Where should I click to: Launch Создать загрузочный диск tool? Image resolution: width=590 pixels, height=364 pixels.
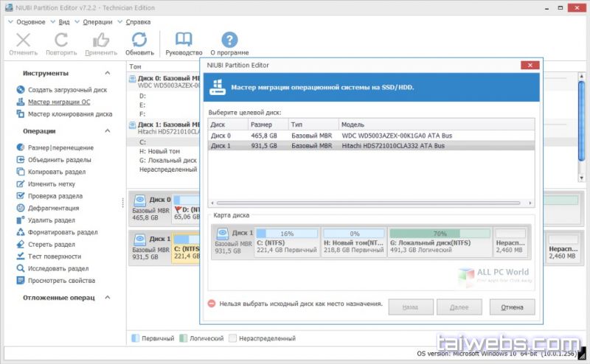click(67, 90)
